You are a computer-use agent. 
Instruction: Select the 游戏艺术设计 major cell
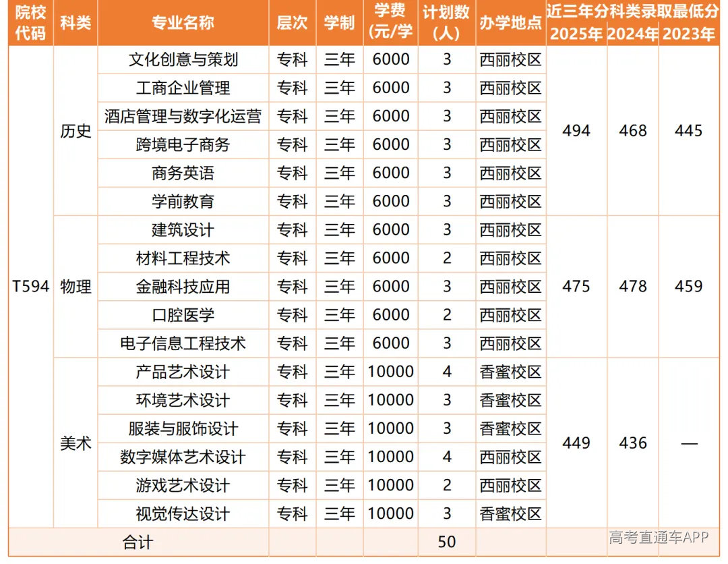coord(183,486)
